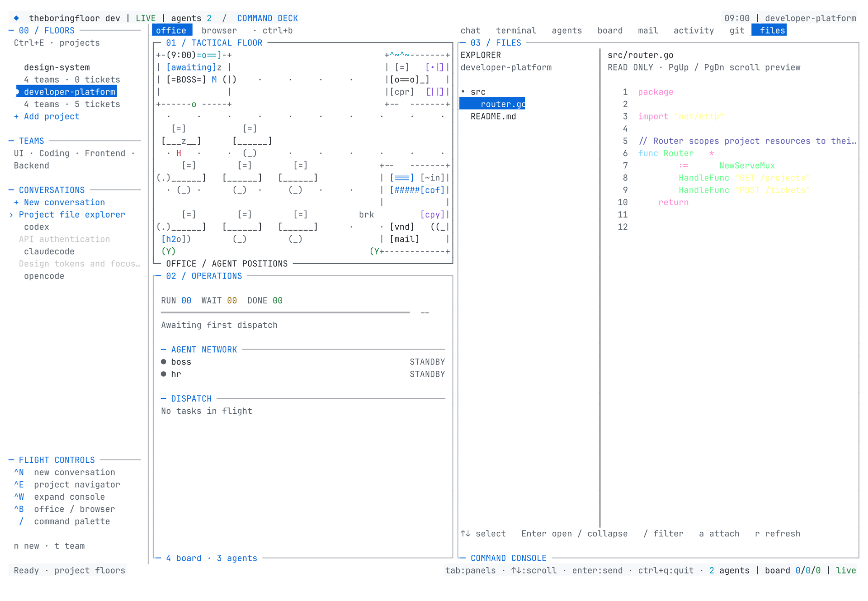Switch to the browser tab
This screenshot has width=868, height=601.
(219, 31)
